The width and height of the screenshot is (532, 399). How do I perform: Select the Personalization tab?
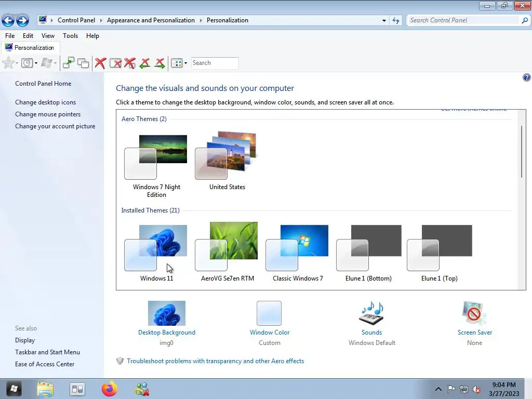pyautogui.click(x=31, y=47)
